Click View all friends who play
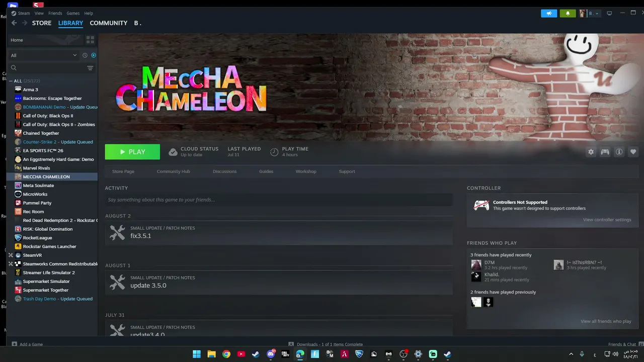This screenshot has height=362, width=644. (606, 321)
